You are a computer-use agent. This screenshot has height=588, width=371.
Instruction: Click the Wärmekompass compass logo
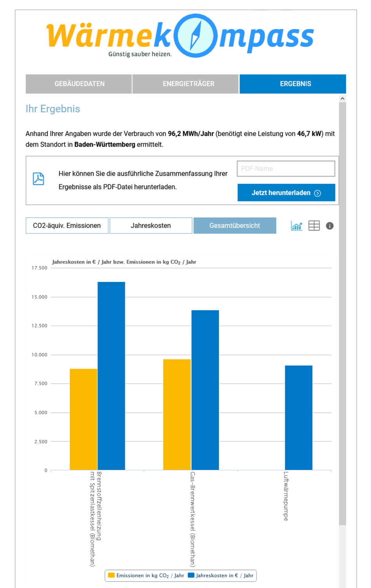point(195,36)
